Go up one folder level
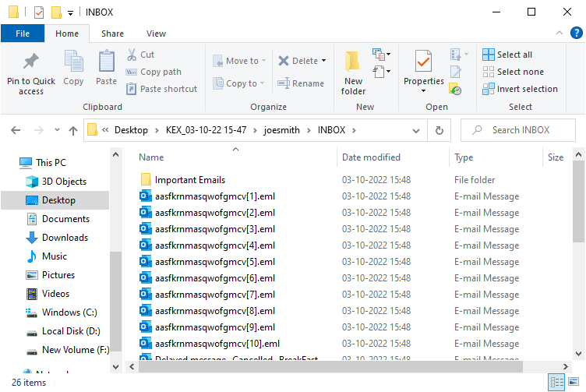The height and width of the screenshot is (392, 586). [73, 130]
